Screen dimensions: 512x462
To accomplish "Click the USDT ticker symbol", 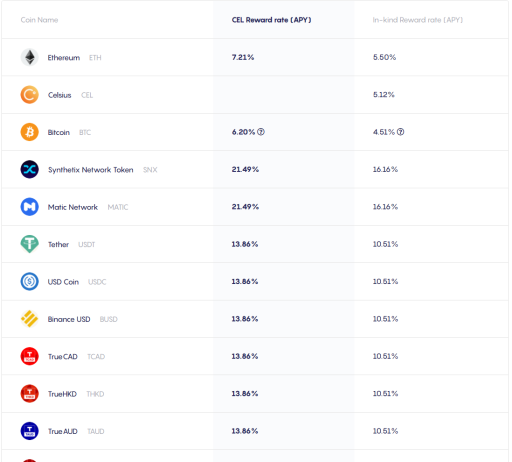I will point(87,244).
